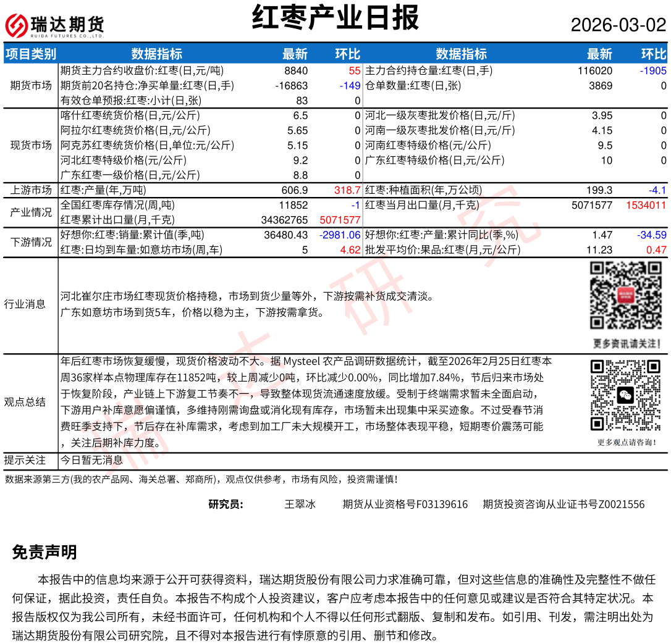Image resolution: width=671 pixels, height=644 pixels.
Task: Click the 提示关注 row label
Action: pos(25,460)
